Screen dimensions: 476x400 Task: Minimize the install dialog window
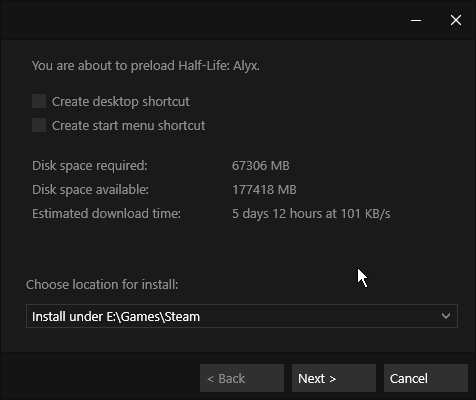coord(416,20)
